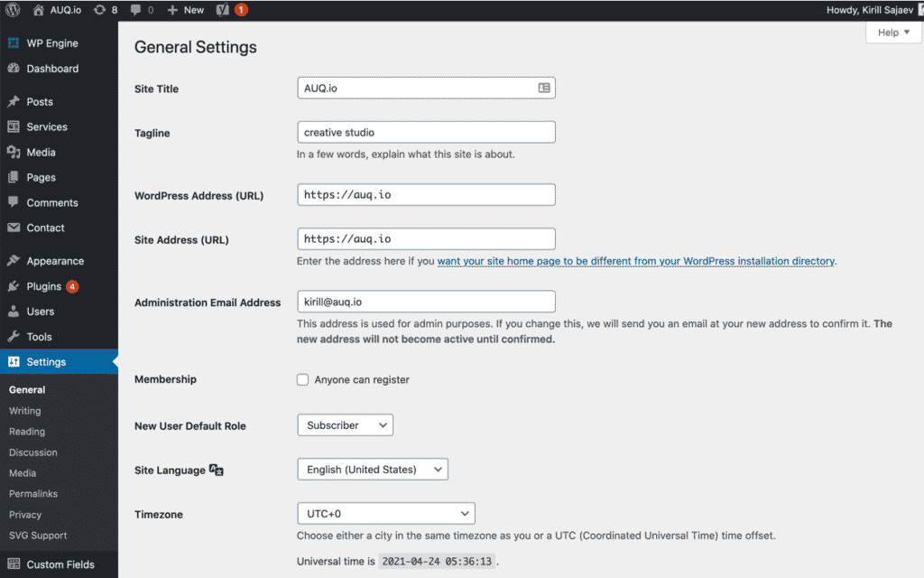Click the autofill icon in Site Title field
Image resolution: width=924 pixels, height=578 pixels.
click(x=544, y=88)
